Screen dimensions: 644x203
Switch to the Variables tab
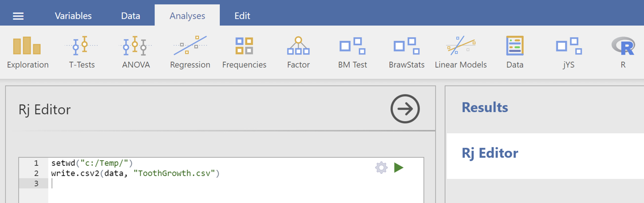(73, 16)
